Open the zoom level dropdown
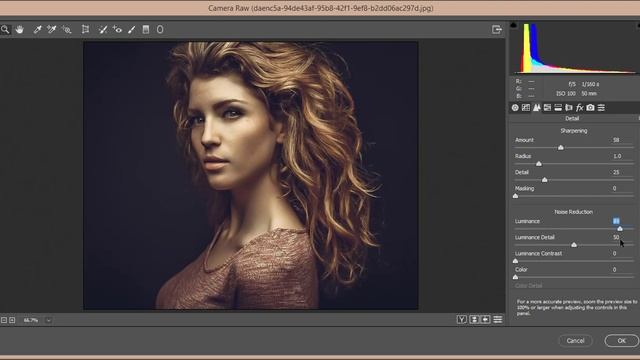This screenshot has width=640, height=360. pyautogui.click(x=49, y=320)
